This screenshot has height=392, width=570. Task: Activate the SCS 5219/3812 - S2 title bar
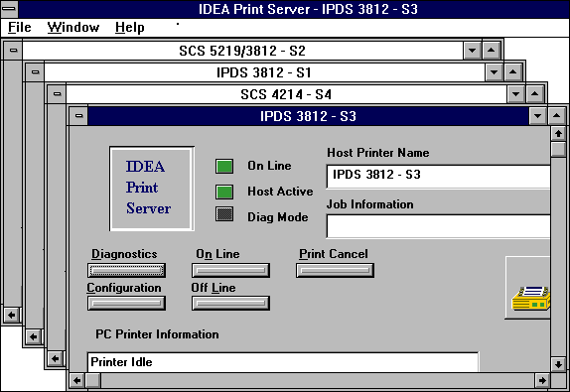pyautogui.click(x=242, y=51)
